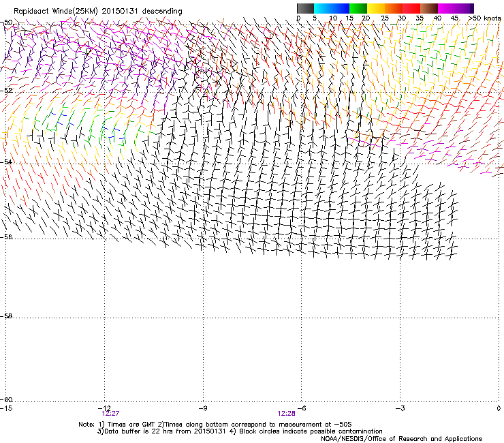Click the legend number '40'
Screen dimensions: 504x443
click(x=437, y=18)
